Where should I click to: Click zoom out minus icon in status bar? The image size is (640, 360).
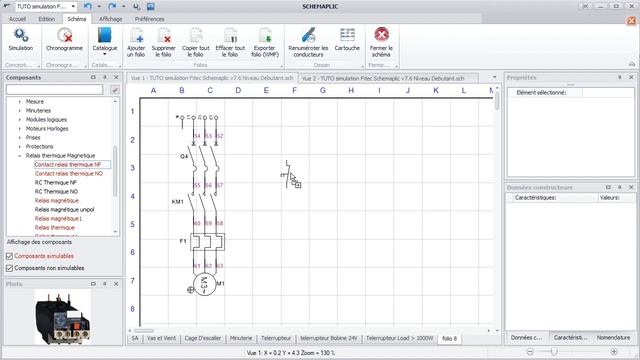(x=530, y=351)
